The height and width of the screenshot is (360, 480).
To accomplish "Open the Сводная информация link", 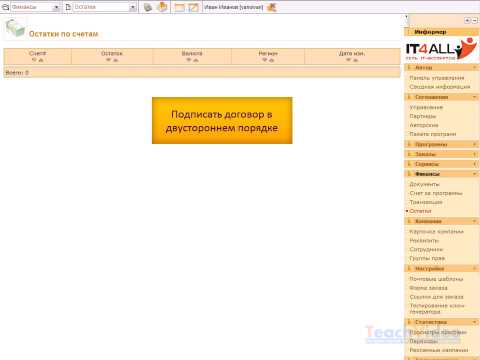I will coord(440,87).
